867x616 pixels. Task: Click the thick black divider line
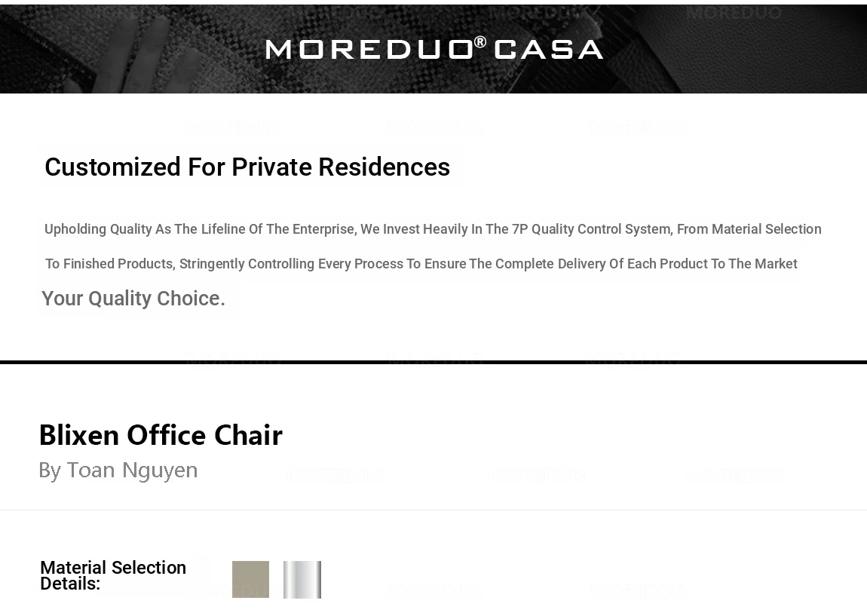point(433,362)
